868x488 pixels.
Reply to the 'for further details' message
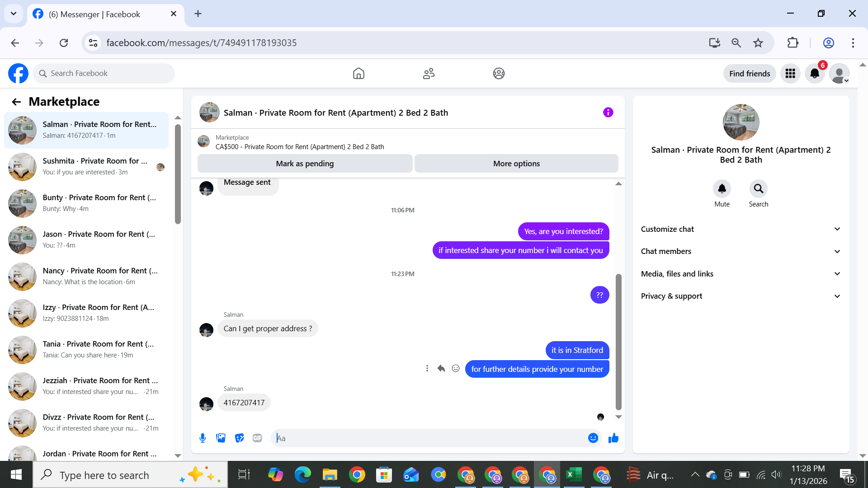point(441,369)
